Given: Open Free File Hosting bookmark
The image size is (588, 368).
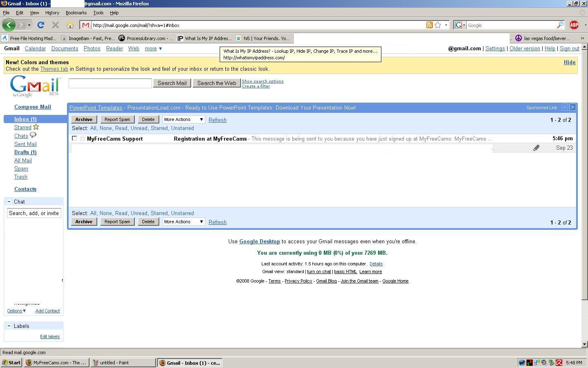Looking at the screenshot, I should coord(29,38).
